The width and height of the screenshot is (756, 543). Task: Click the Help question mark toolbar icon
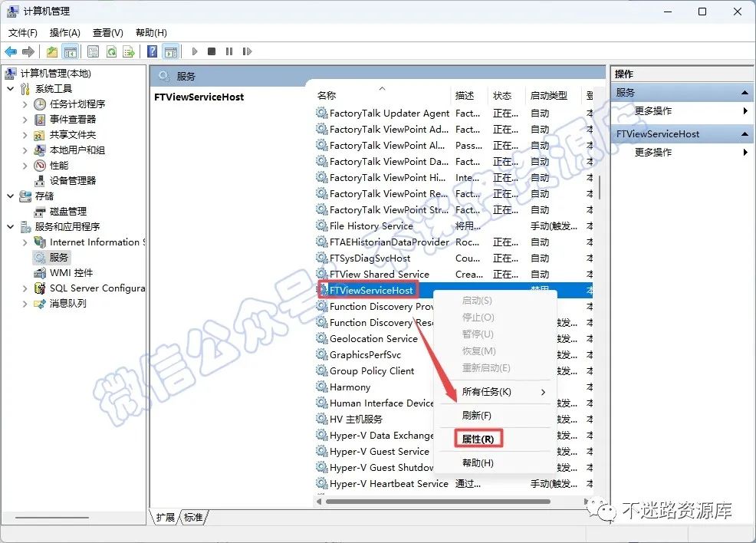152,51
